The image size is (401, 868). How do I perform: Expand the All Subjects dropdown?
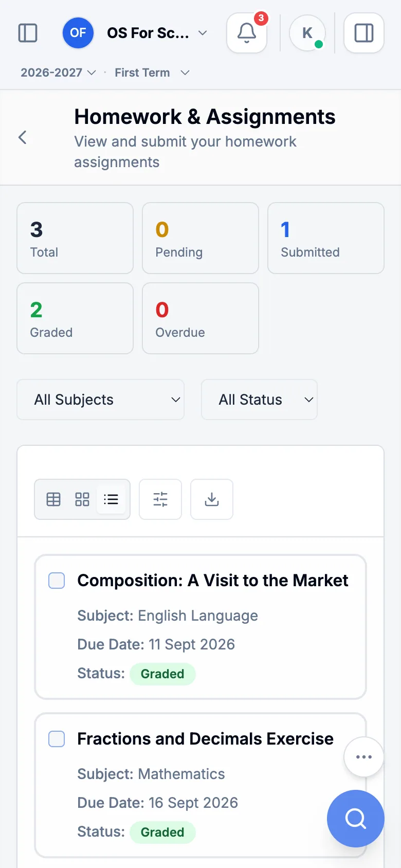[101, 400]
